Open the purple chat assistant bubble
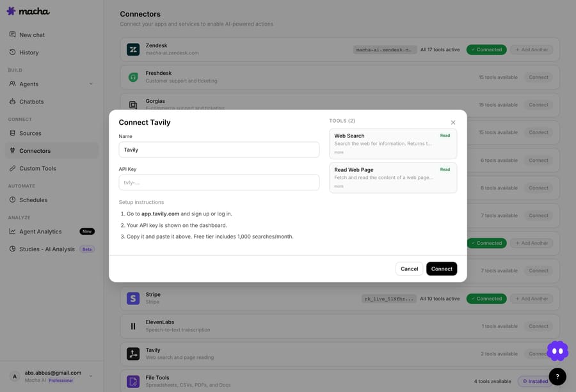The image size is (576, 392). [x=557, y=351]
